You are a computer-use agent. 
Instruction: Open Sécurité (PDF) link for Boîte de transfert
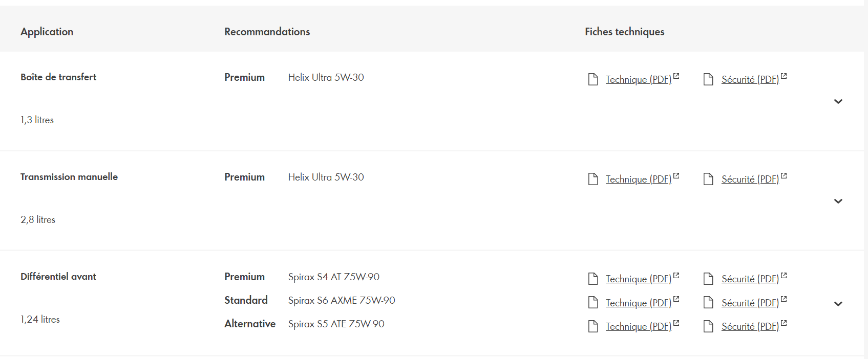pyautogui.click(x=750, y=79)
